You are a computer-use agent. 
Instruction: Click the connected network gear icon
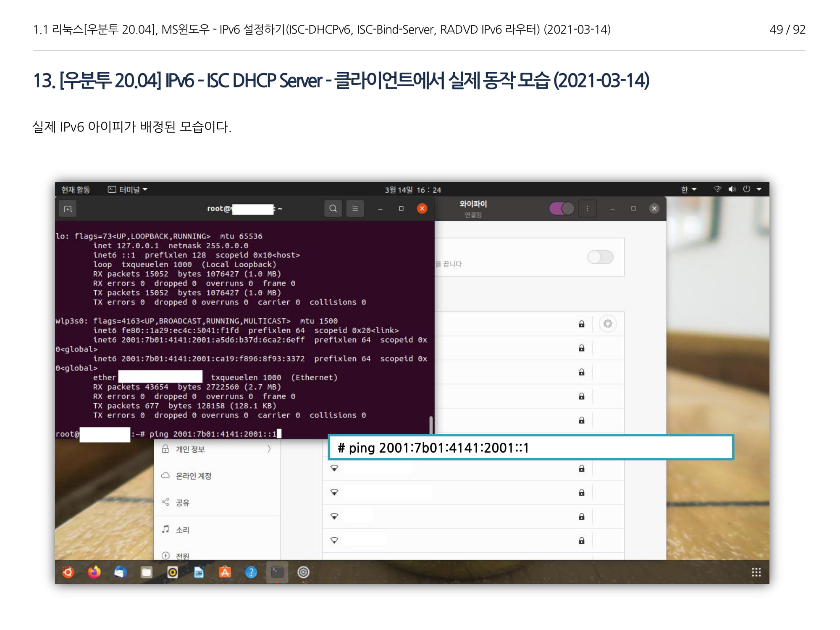(x=607, y=324)
